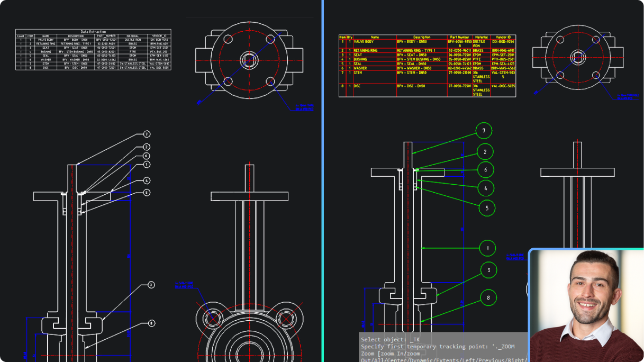644x362 pixels.
Task: Select balloon callout 7 on the right drawing
Action: point(484,131)
